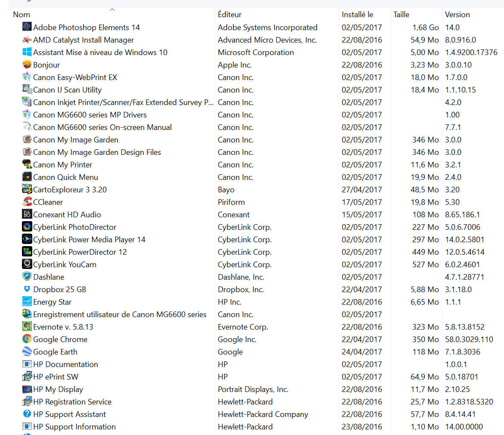Click the 527 Mo size value

click(x=426, y=265)
